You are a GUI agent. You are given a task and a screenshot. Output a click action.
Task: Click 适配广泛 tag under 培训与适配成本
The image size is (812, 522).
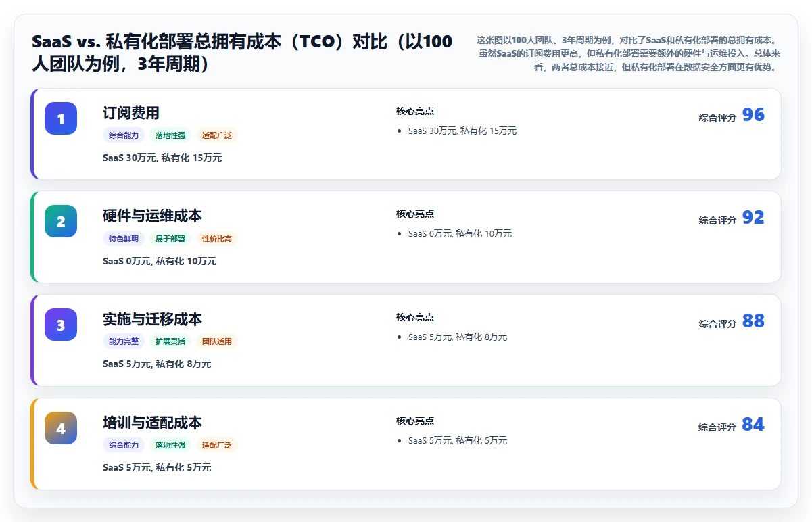(x=217, y=445)
